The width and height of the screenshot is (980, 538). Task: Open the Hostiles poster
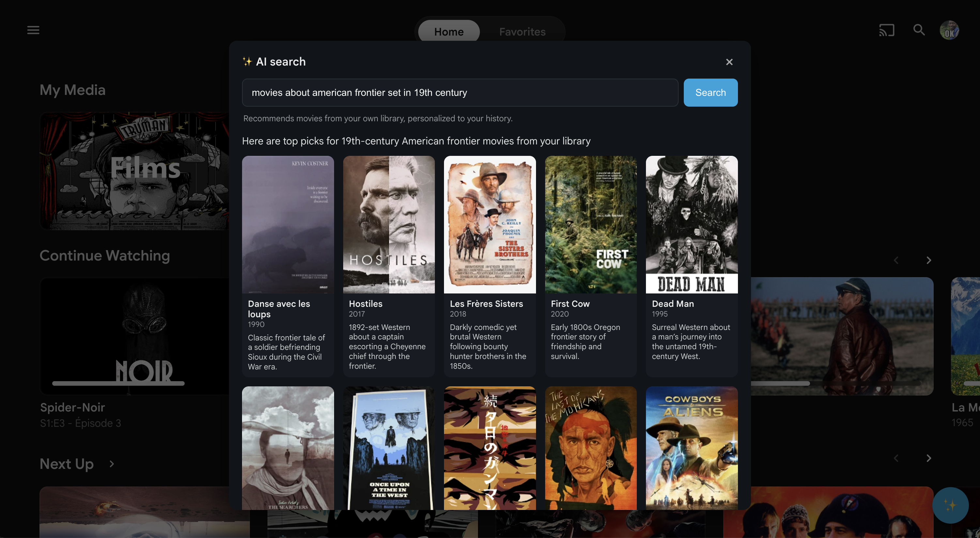[x=389, y=224]
